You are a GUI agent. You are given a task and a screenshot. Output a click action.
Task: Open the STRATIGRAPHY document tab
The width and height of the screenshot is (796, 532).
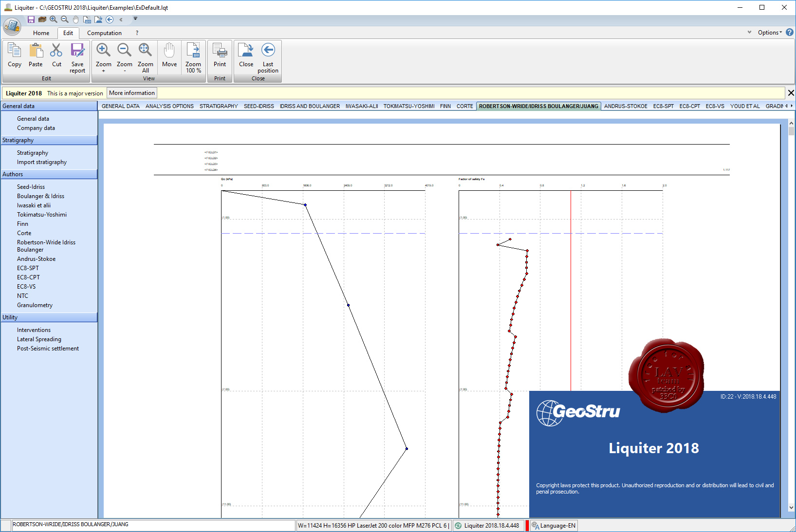tap(219, 106)
